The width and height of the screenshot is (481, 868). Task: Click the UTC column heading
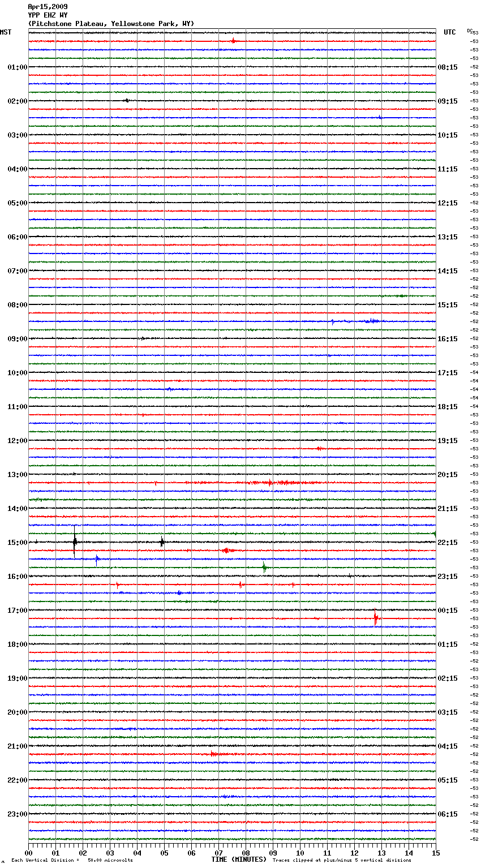click(x=450, y=32)
